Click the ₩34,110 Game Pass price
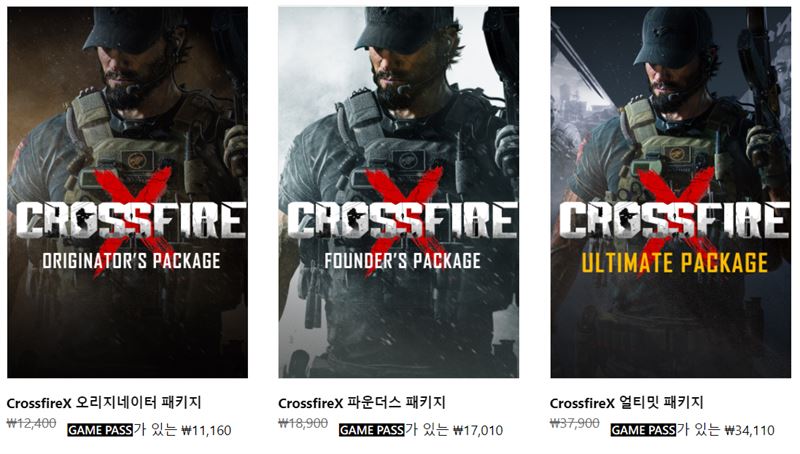Screen dimensions: 800x454 [x=749, y=431]
